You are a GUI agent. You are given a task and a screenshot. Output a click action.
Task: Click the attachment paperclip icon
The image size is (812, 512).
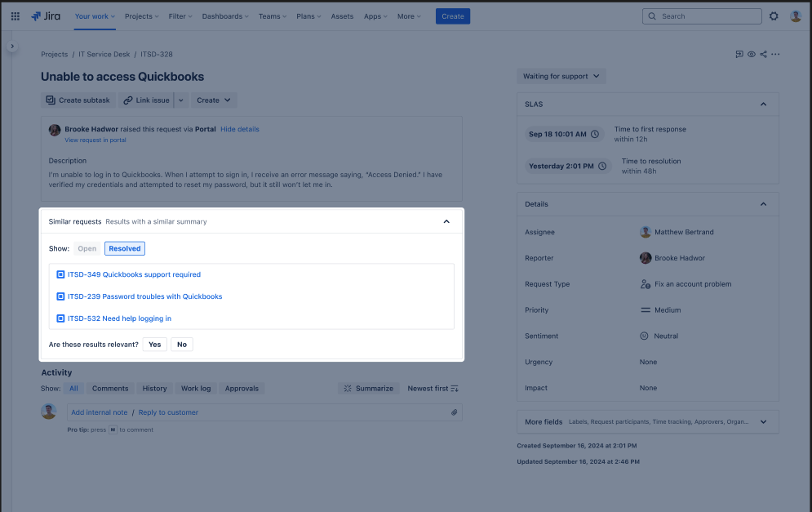pyautogui.click(x=455, y=412)
